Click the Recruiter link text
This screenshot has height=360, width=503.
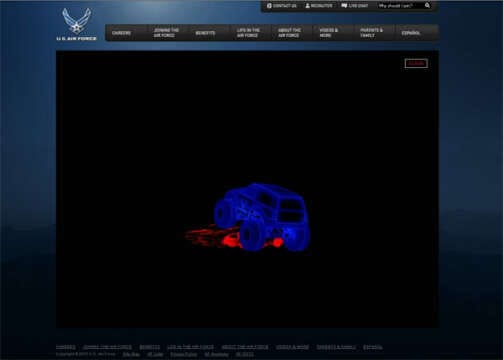point(321,6)
